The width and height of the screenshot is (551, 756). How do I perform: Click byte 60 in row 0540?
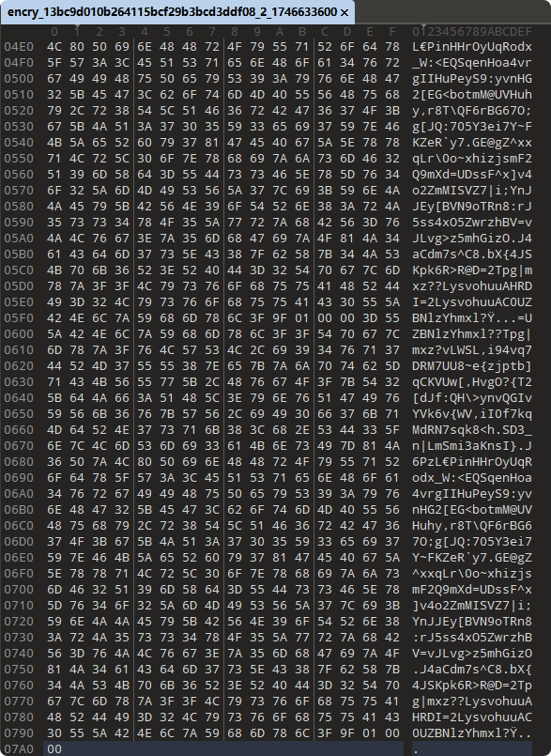[x=145, y=142]
